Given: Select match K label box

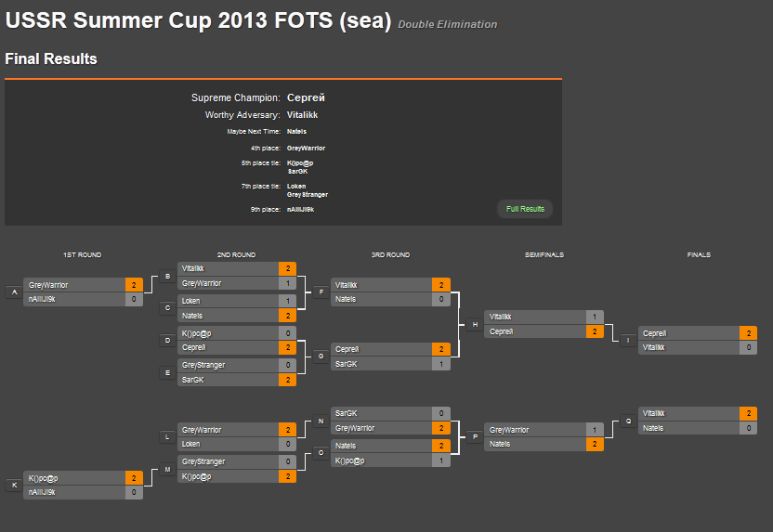Looking at the screenshot, I should pos(14,486).
